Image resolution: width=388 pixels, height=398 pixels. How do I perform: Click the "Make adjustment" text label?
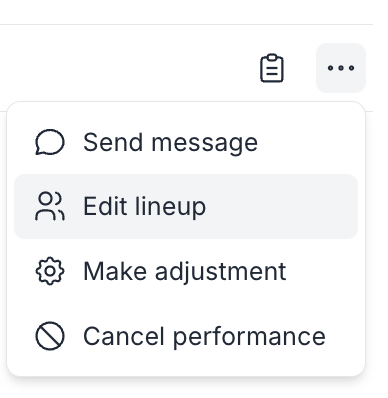(185, 271)
